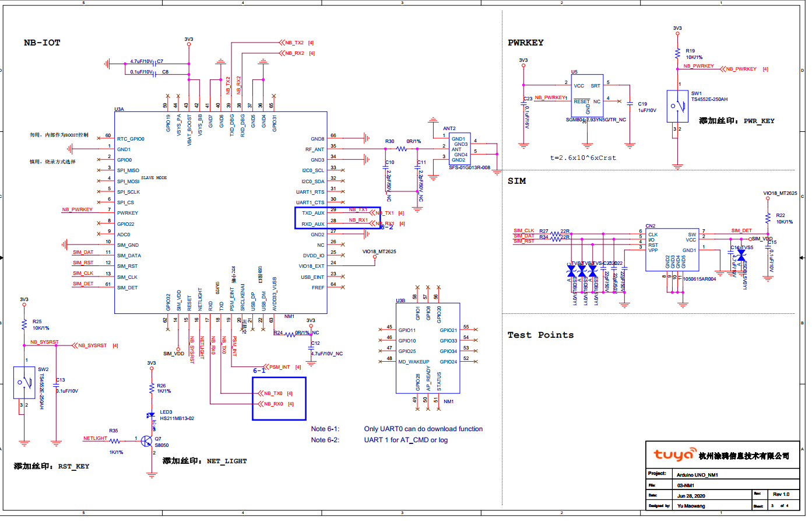Screen dimensions: 812x521
Task: Click the PWRKEY section title
Action: 526,43
